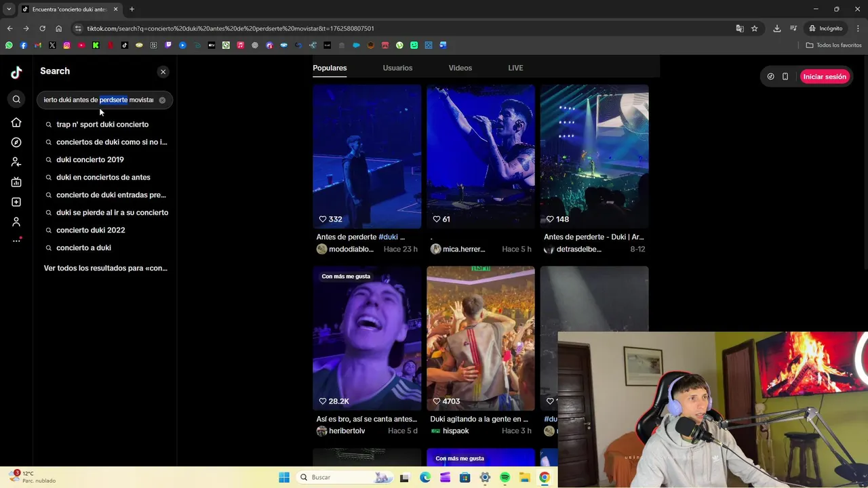Viewport: 868px width, 488px height.
Task: Open the weather widget showing 12°C
Action: (x=33, y=477)
